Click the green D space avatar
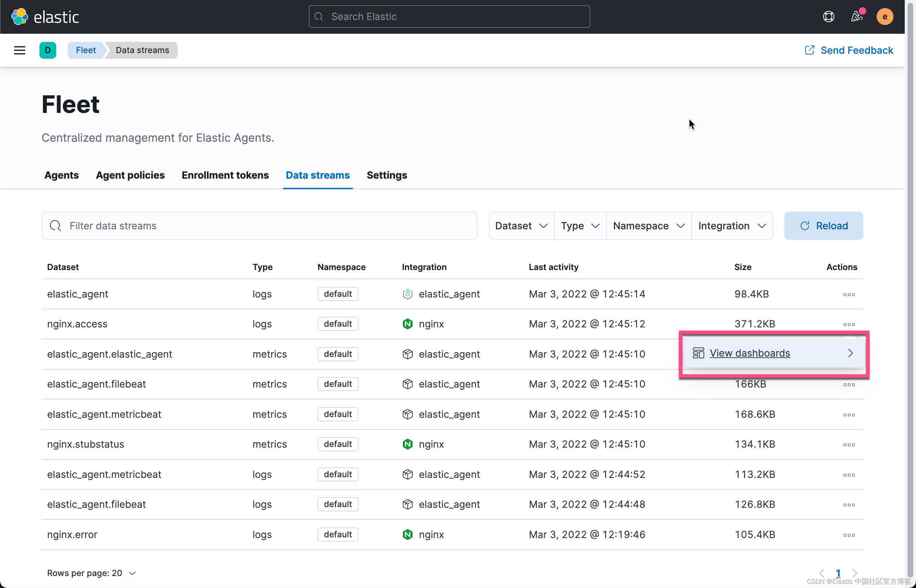This screenshot has width=916, height=588. pyautogui.click(x=48, y=50)
